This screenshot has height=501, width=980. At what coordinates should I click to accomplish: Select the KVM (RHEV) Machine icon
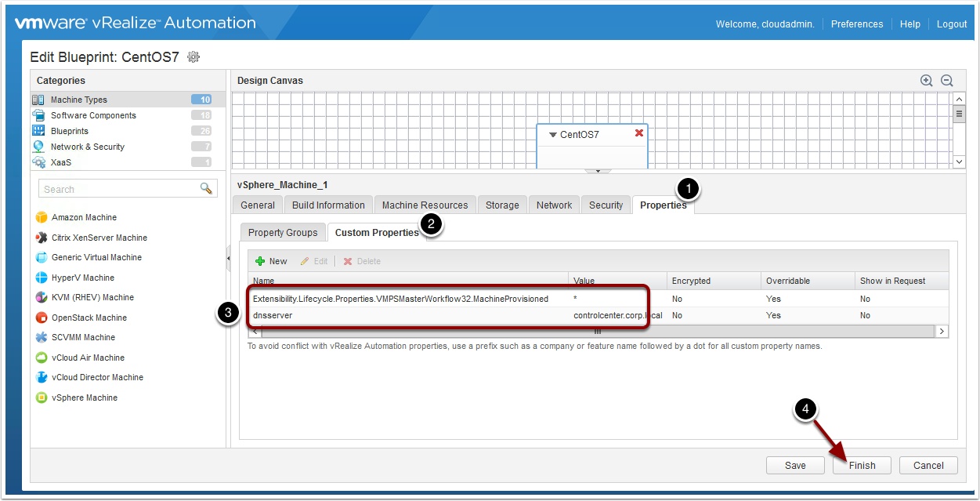click(x=42, y=297)
